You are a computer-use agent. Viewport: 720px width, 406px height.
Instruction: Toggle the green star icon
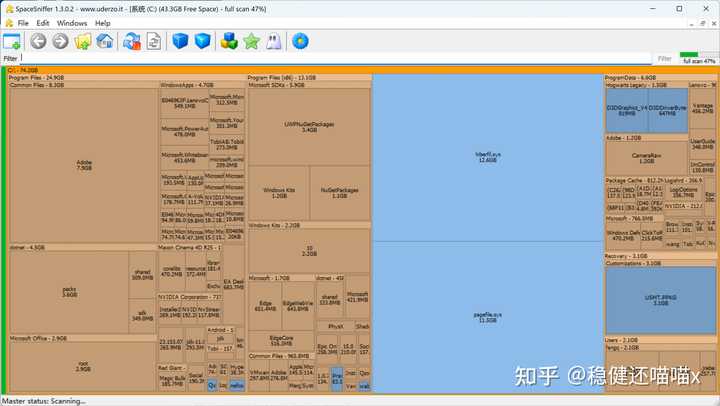[x=252, y=41]
